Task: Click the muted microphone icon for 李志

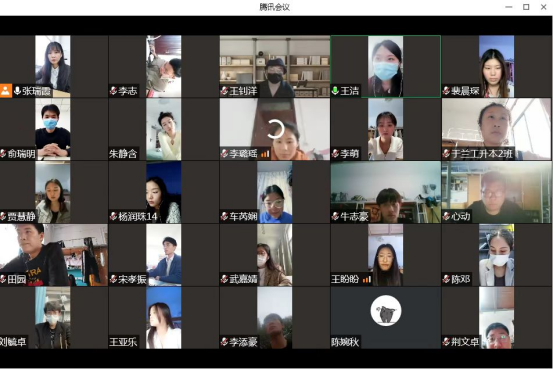Action: click(x=113, y=91)
